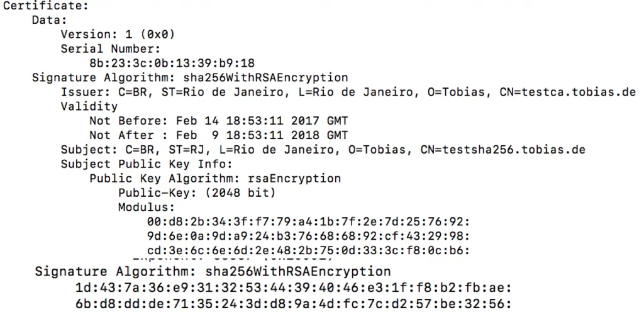This screenshot has height=312, width=644.
Task: Click the subject common name testsha256.tobias.de
Action: click(x=514, y=150)
